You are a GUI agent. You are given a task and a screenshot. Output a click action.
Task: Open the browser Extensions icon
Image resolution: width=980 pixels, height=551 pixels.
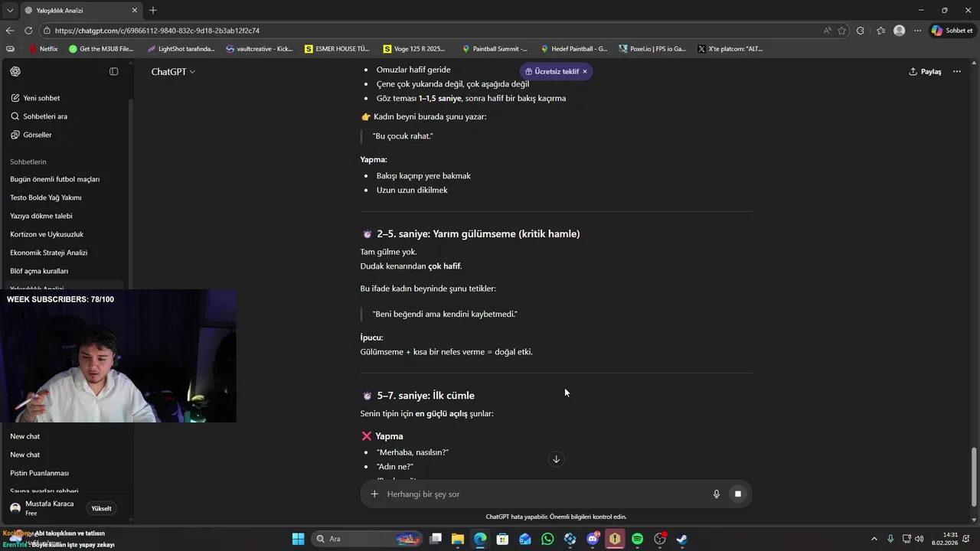point(861,31)
